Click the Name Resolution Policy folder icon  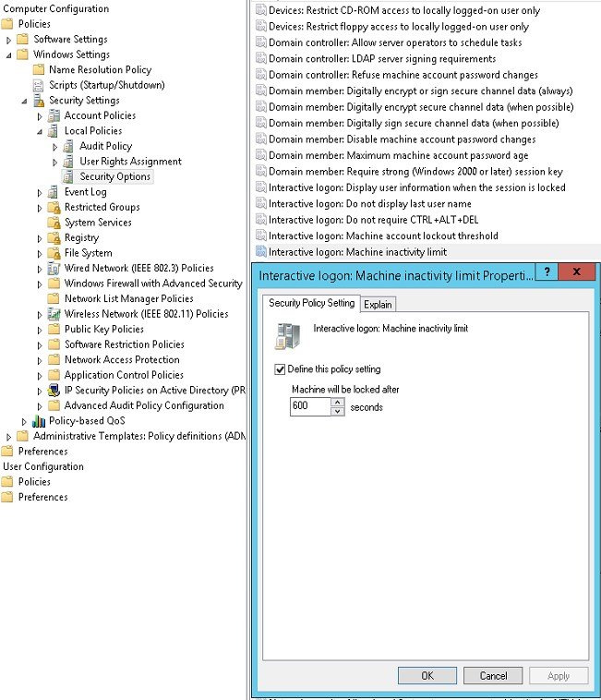(39, 69)
